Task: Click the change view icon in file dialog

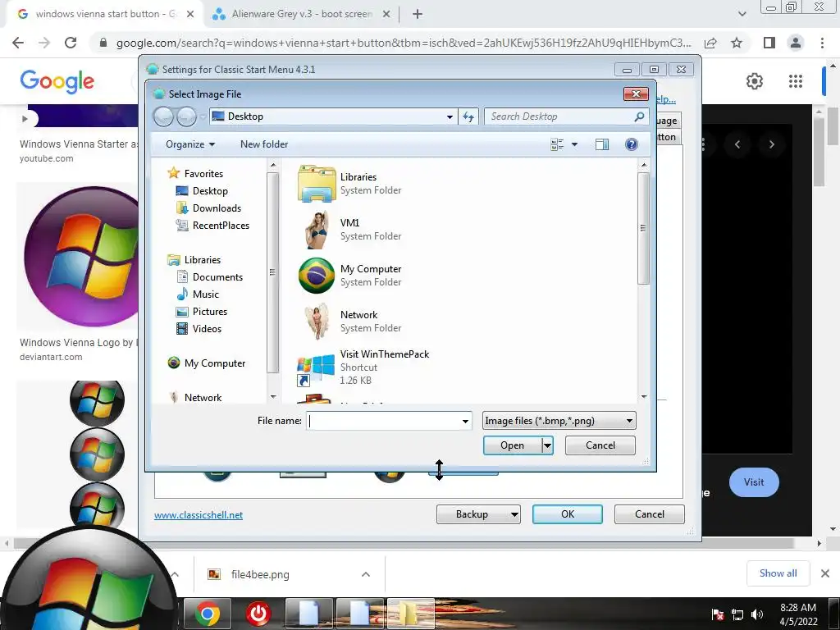Action: [x=557, y=144]
